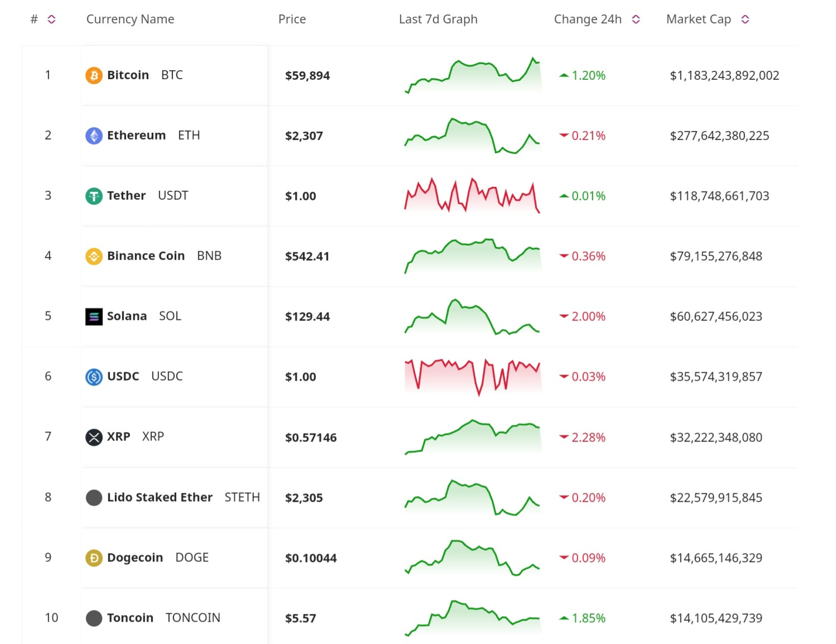This screenshot has width=836, height=644.
Task: Click Solana price $129.44
Action: 308,316
